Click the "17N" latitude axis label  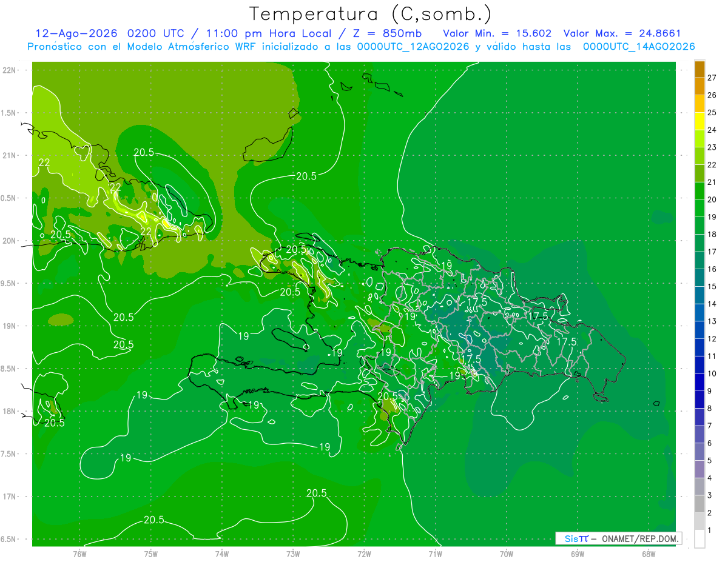(8, 497)
